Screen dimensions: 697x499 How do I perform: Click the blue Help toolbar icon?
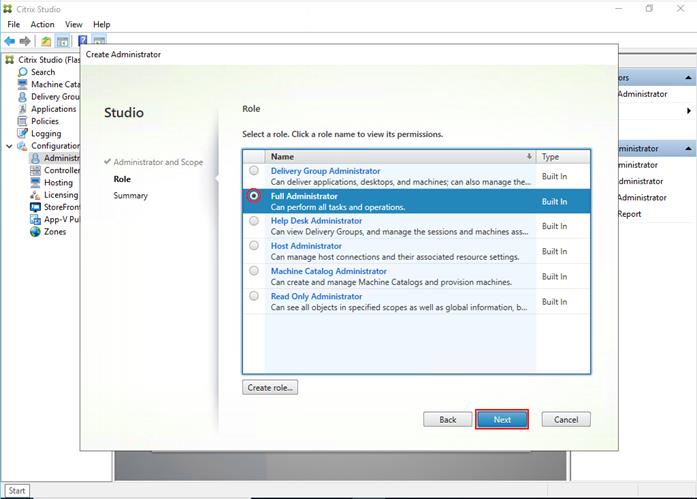[82, 41]
